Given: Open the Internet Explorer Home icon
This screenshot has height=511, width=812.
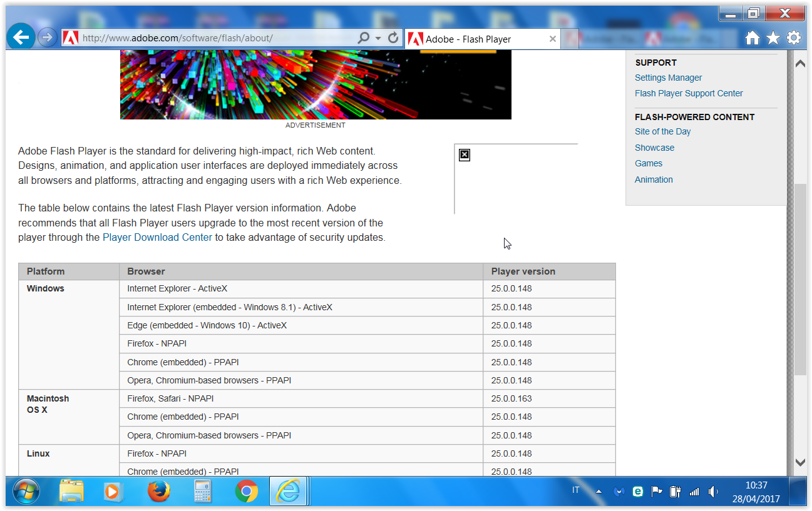Looking at the screenshot, I should pyautogui.click(x=752, y=38).
